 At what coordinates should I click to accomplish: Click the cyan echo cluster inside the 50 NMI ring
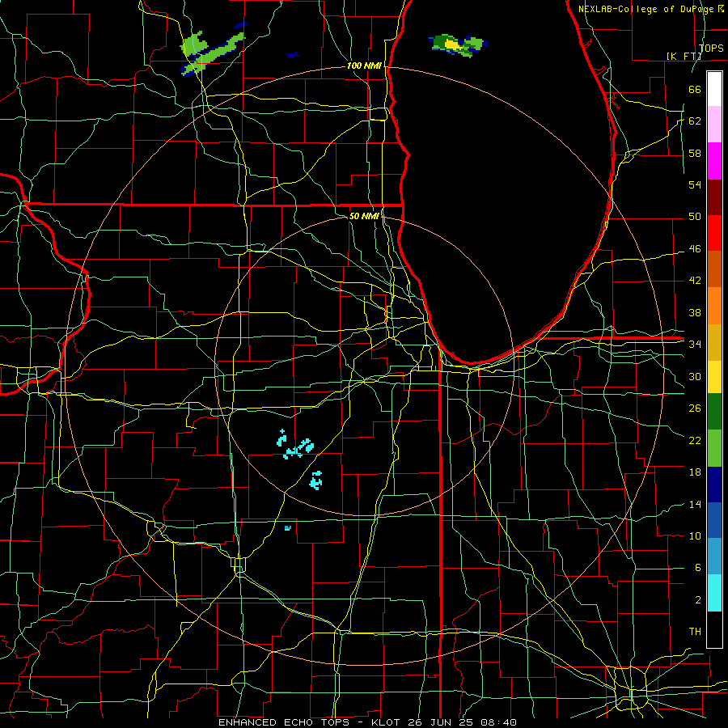pyautogui.click(x=295, y=445)
